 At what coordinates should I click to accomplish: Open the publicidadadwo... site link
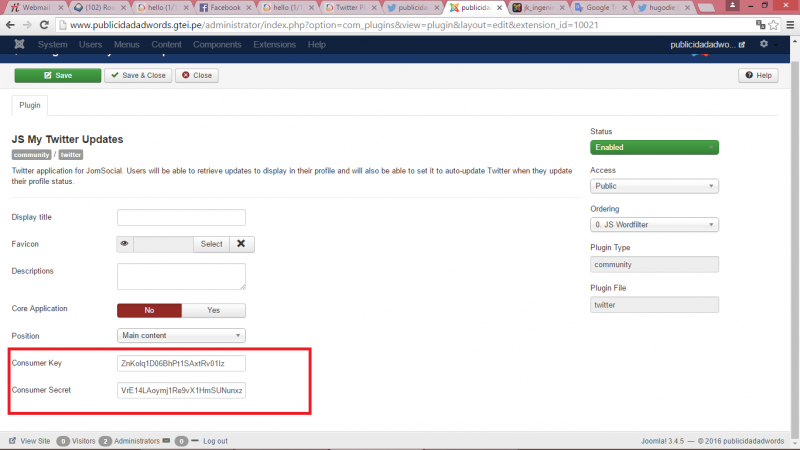tap(707, 44)
